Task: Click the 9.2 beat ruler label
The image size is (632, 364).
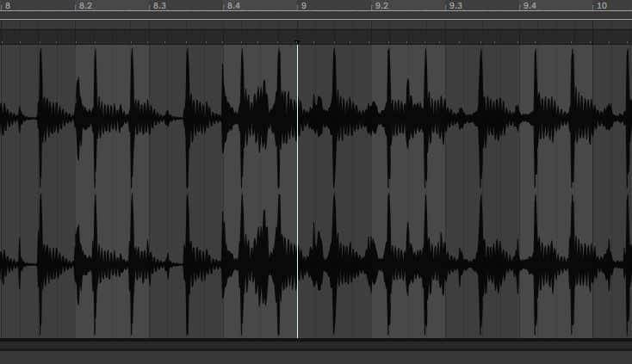Action: point(381,6)
